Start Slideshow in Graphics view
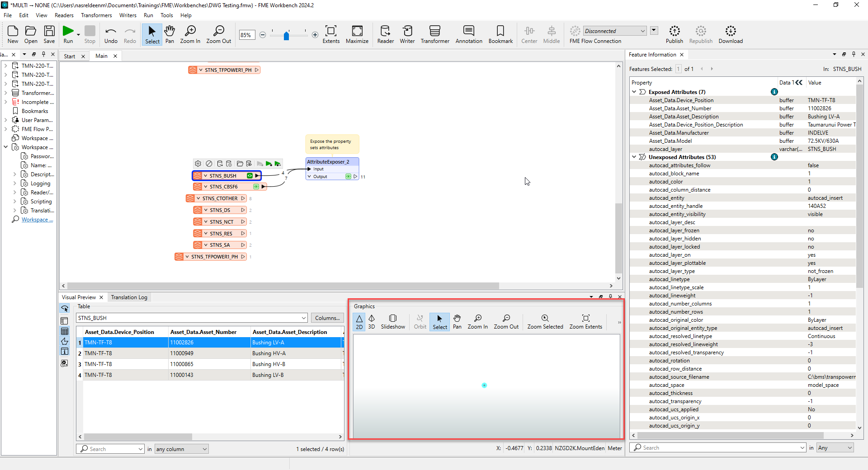The image size is (868, 470). coord(393,322)
